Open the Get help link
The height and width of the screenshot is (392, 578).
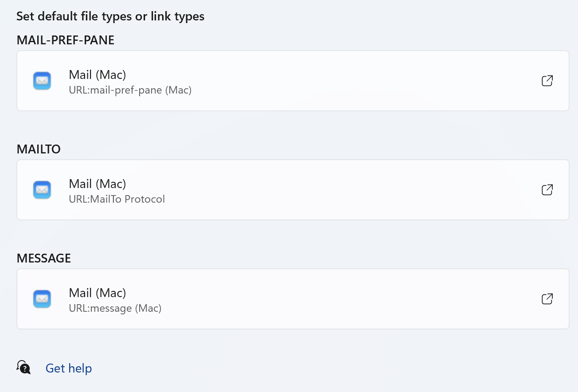pyautogui.click(x=69, y=368)
